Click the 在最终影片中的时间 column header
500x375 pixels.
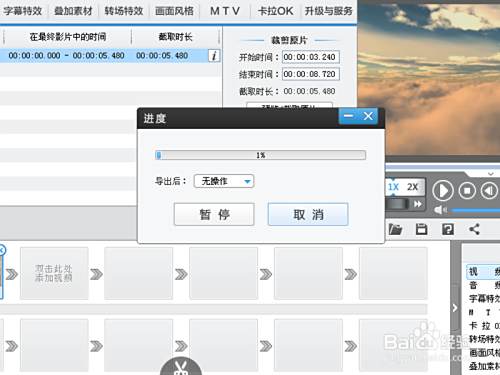68,37
